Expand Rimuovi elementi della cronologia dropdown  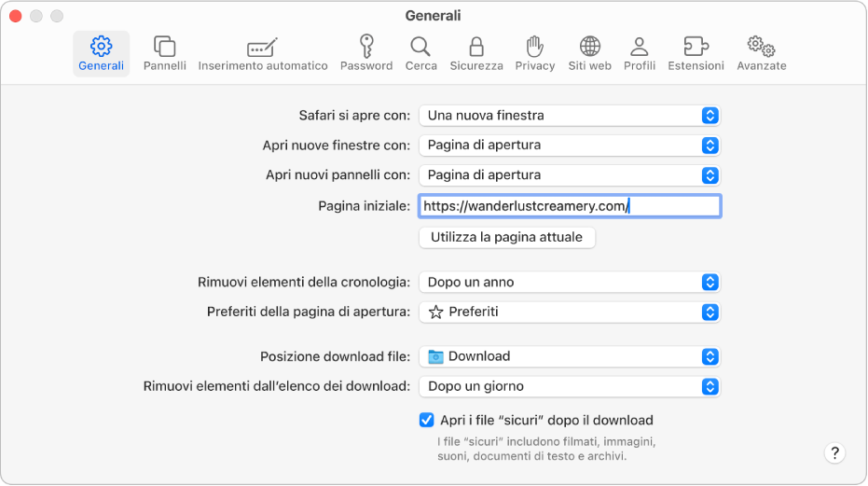pos(570,282)
